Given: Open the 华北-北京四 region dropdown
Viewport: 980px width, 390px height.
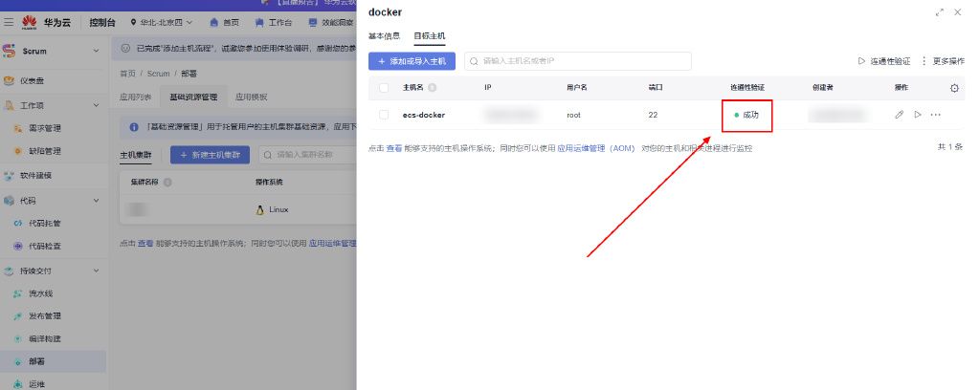Looking at the screenshot, I should point(161,23).
